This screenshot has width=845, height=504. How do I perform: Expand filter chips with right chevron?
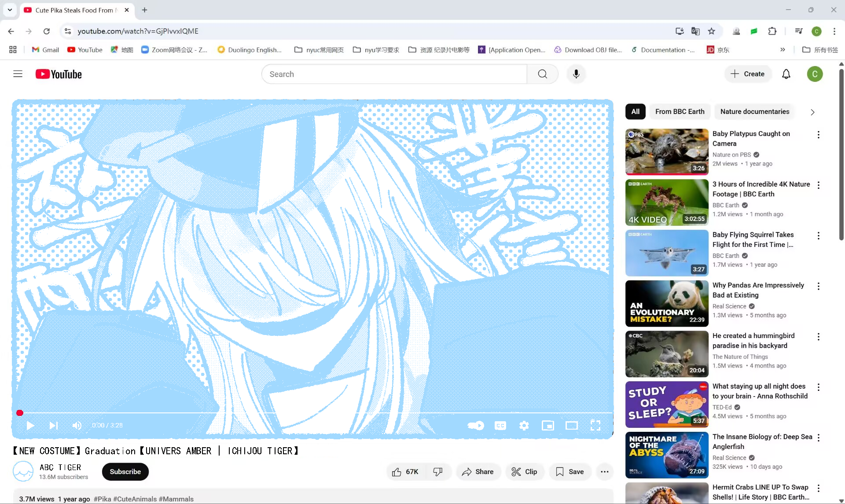(x=812, y=112)
